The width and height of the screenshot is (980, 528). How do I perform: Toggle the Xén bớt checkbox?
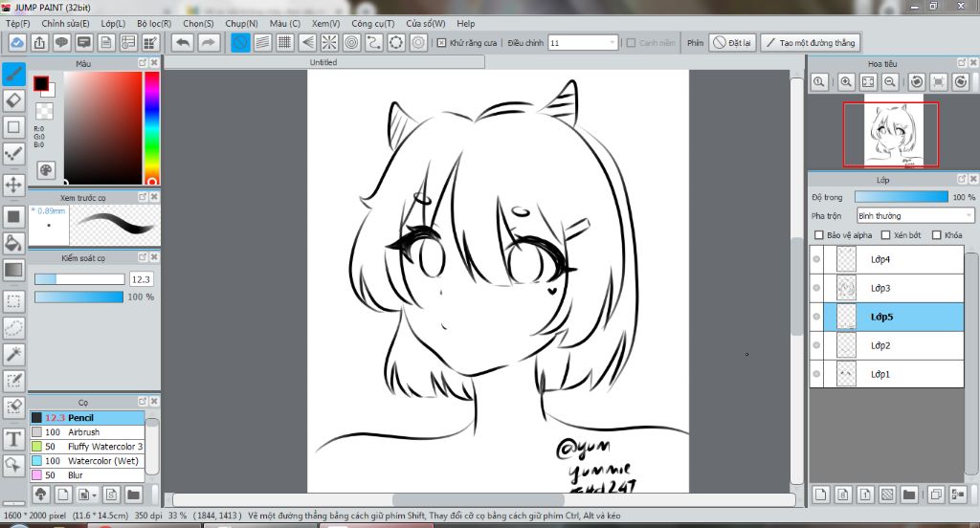[885, 235]
